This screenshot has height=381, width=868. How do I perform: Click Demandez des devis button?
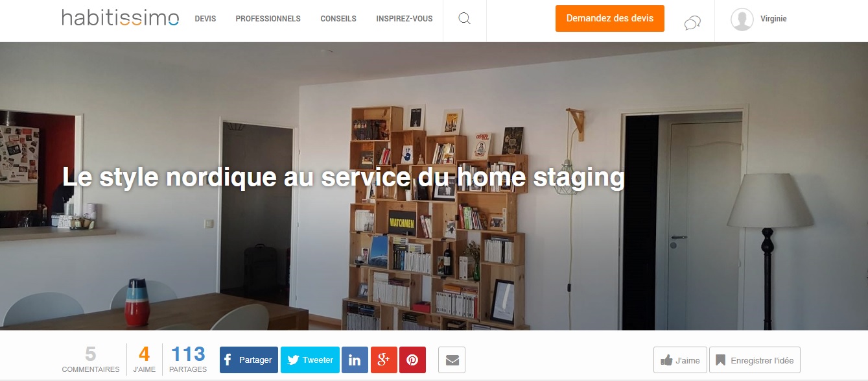610,18
